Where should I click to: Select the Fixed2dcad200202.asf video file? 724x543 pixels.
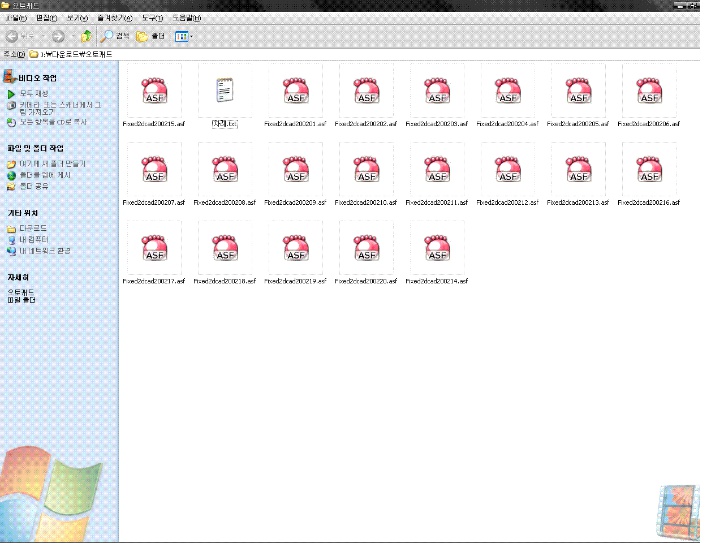coord(366,96)
